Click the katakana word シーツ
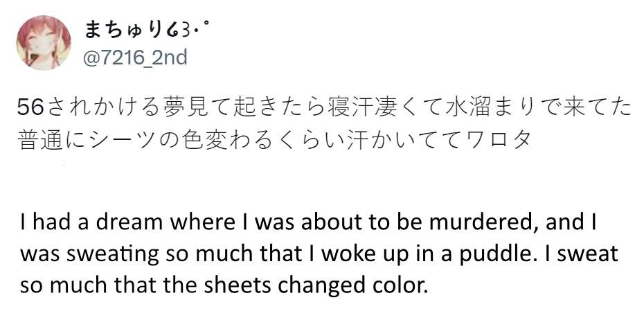The height and width of the screenshot is (336, 644). point(123,141)
